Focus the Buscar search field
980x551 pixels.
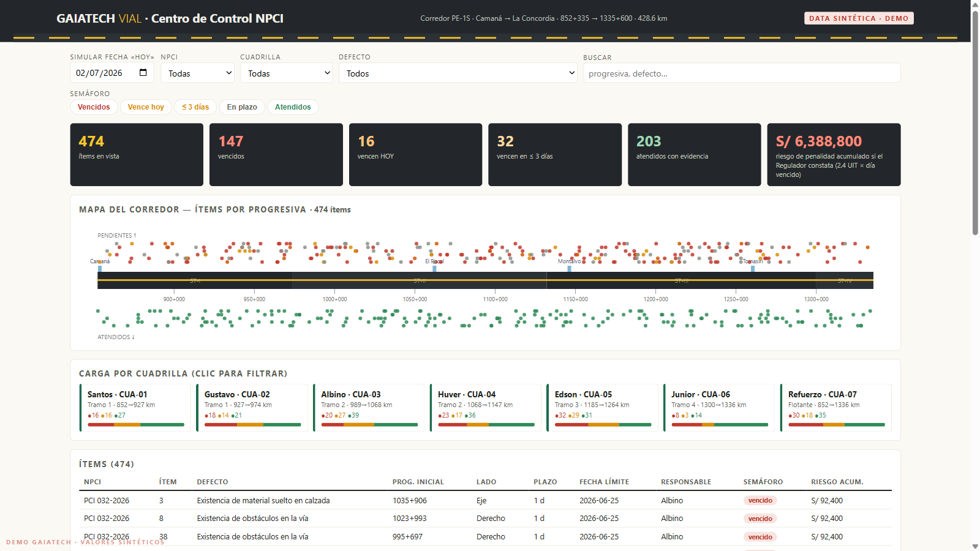(742, 73)
